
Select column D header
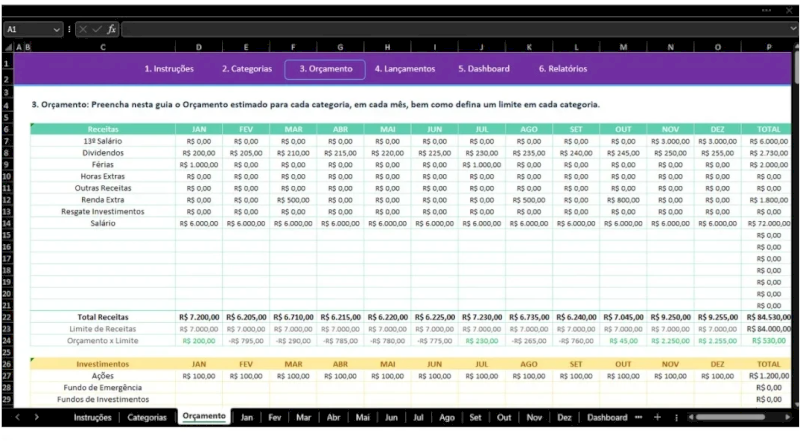pyautogui.click(x=198, y=47)
